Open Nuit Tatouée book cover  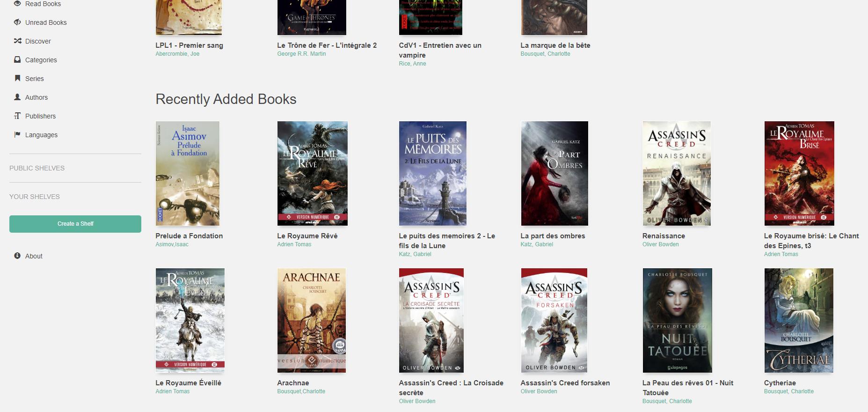pyautogui.click(x=678, y=321)
